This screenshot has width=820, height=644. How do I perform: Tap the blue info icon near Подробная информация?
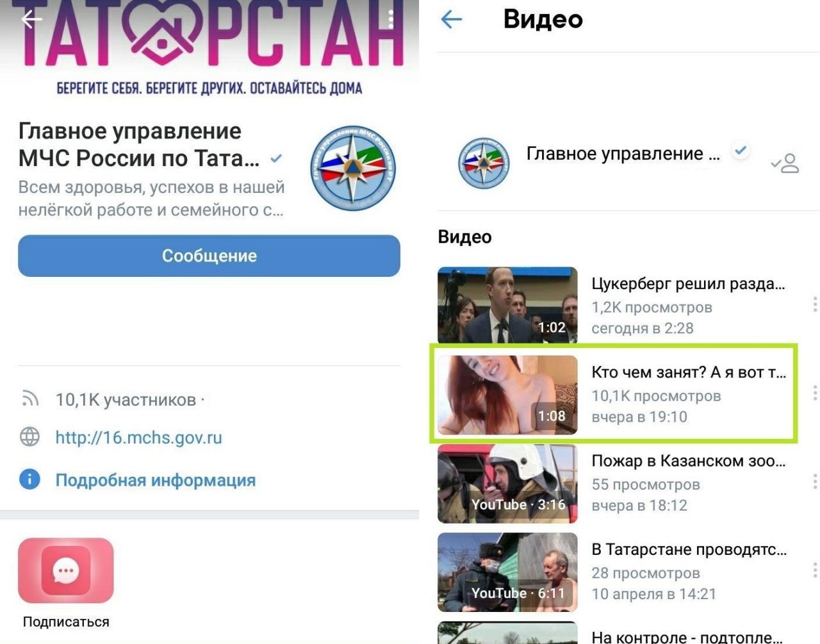pos(29,479)
